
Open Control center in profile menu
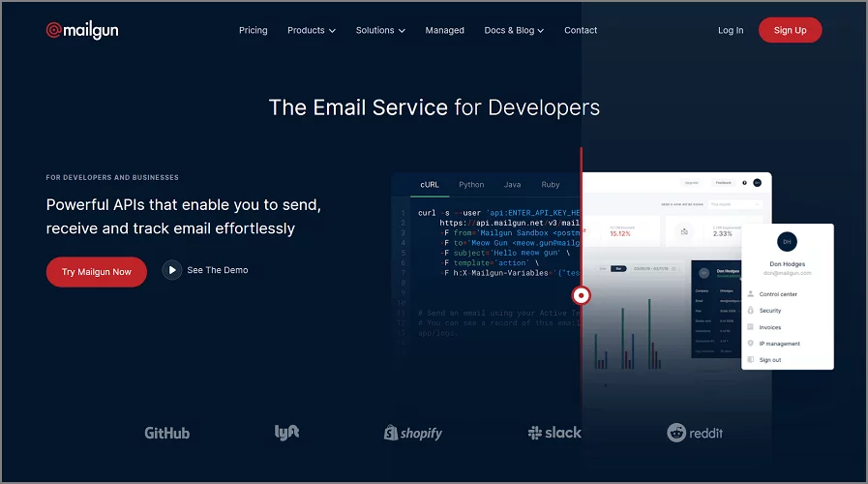[x=778, y=294]
